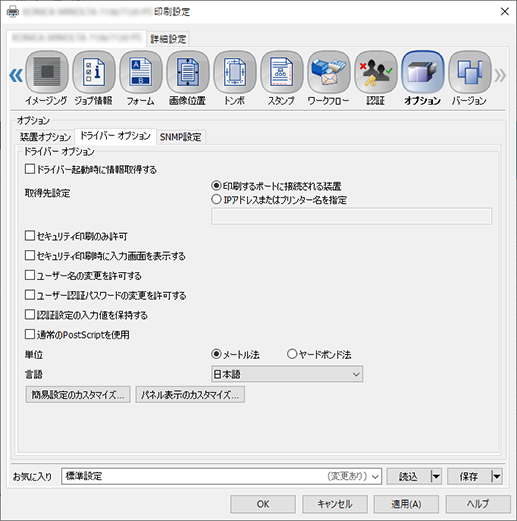Select IPアドレスまたはプリンター名を指定 radio button

tap(216, 199)
